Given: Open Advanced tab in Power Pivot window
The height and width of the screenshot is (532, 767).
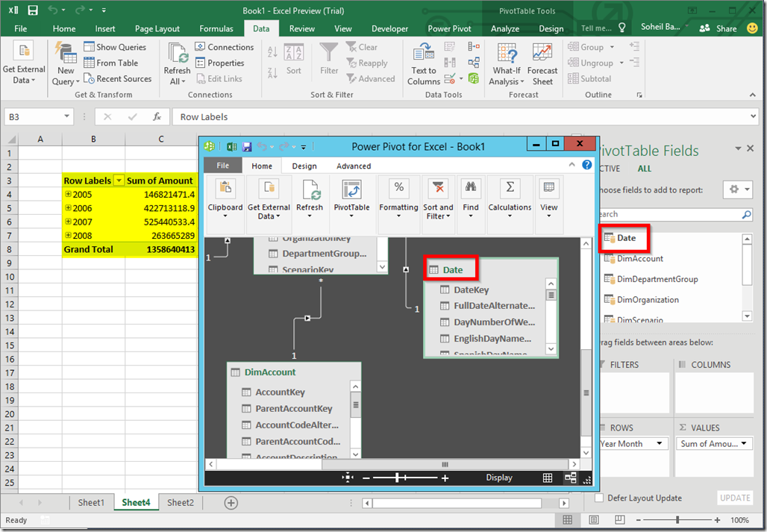Looking at the screenshot, I should tap(354, 166).
